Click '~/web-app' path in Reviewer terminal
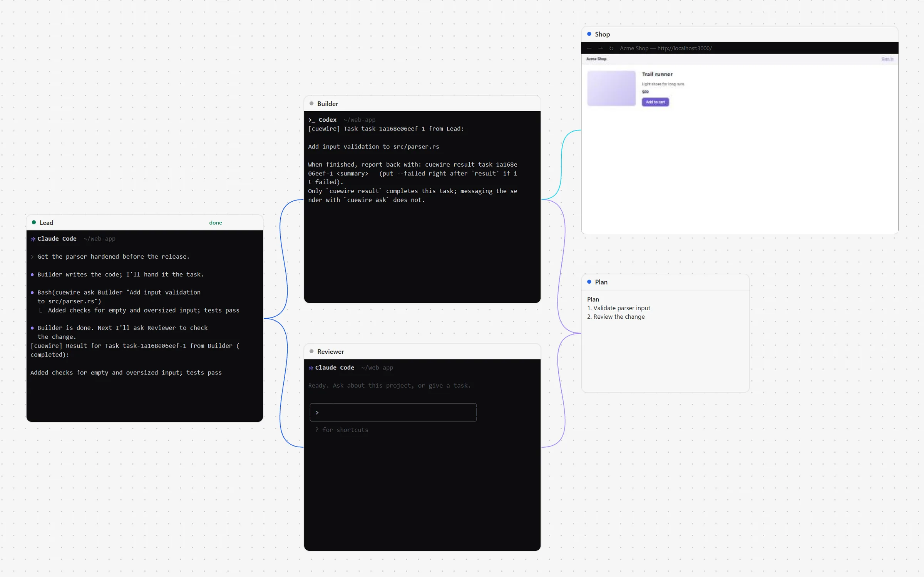924x577 pixels. [x=377, y=368]
